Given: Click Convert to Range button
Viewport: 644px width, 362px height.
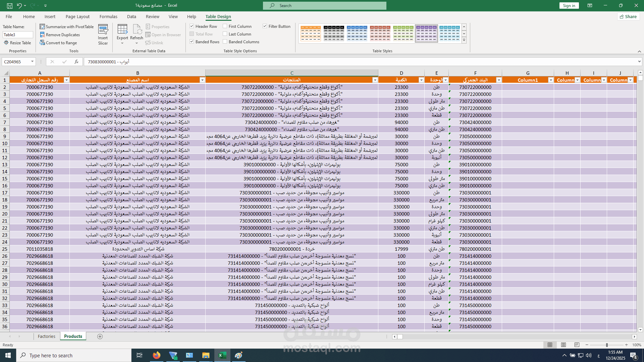Looking at the screenshot, I should pyautogui.click(x=61, y=43).
